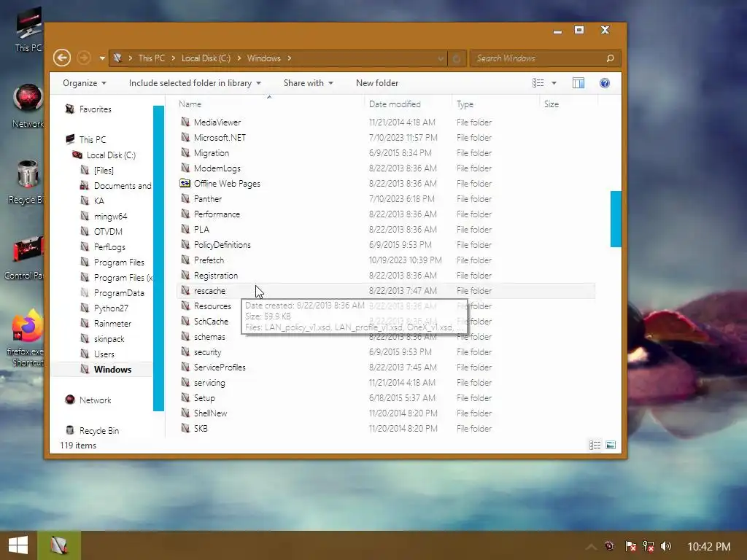Open the recent locations dropdown arrow
The width and height of the screenshot is (747, 560).
pyautogui.click(x=102, y=58)
